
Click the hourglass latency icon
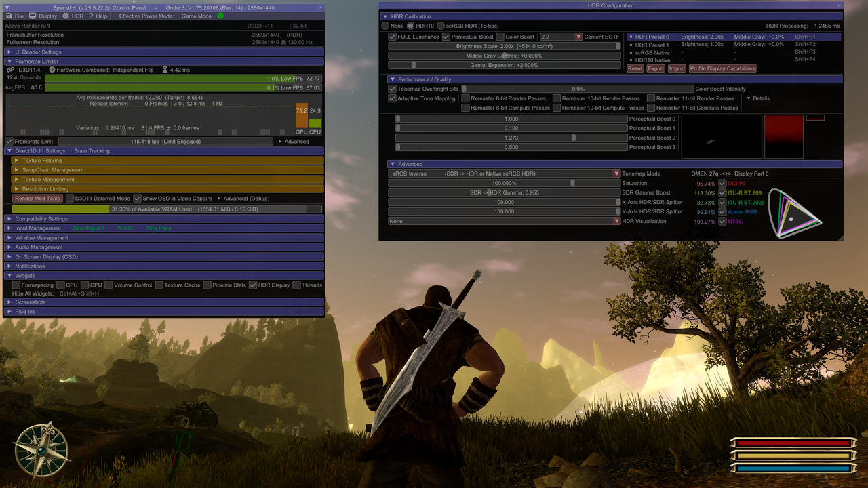pos(166,70)
